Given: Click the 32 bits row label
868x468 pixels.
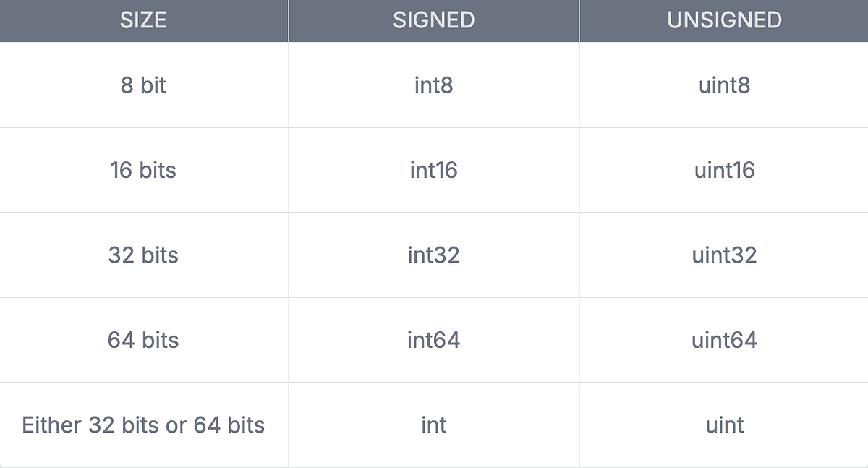Looking at the screenshot, I should coord(143,255).
